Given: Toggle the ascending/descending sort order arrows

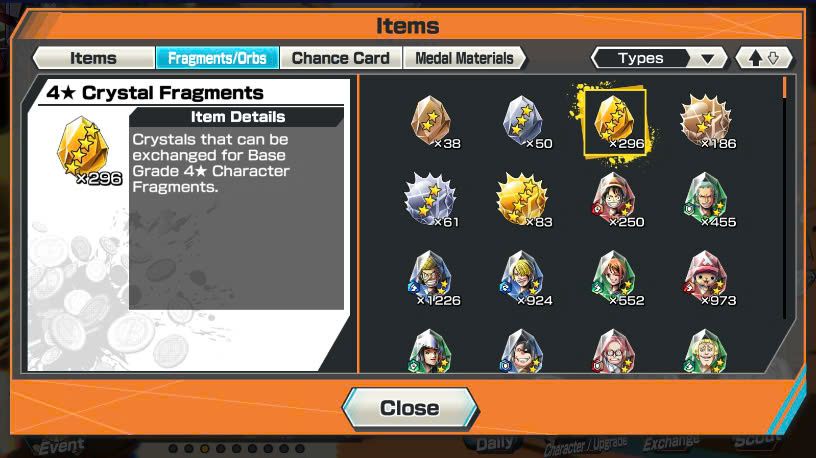Looking at the screenshot, I should click(764, 58).
